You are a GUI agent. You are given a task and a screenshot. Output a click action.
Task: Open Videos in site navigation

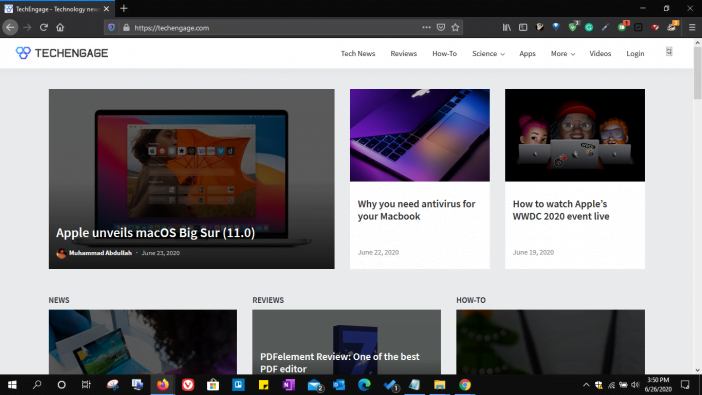(600, 53)
